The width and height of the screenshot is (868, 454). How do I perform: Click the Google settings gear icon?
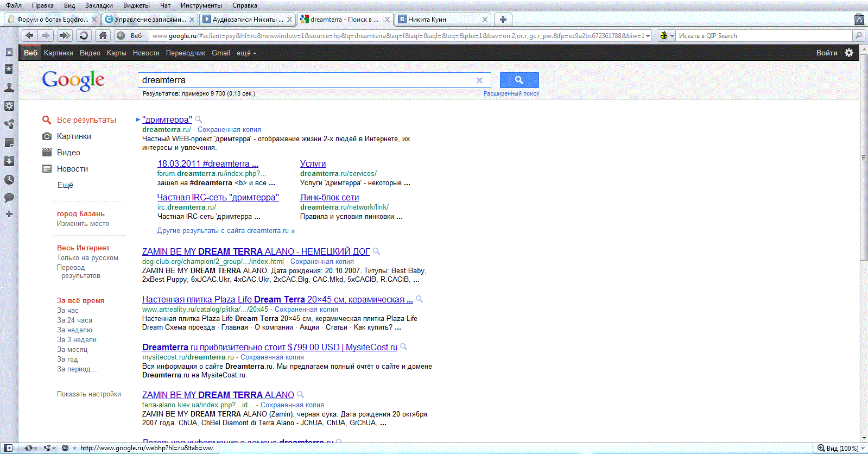[x=849, y=53]
